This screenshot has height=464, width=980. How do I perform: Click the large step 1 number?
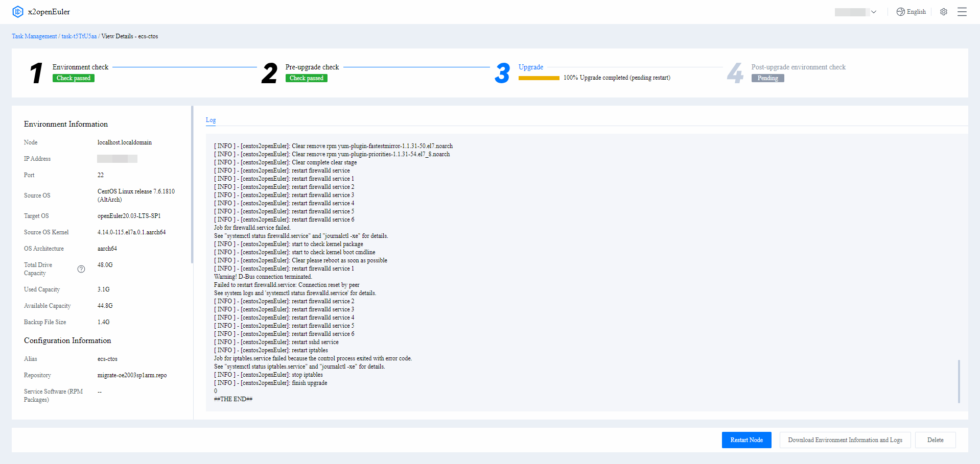tap(36, 73)
